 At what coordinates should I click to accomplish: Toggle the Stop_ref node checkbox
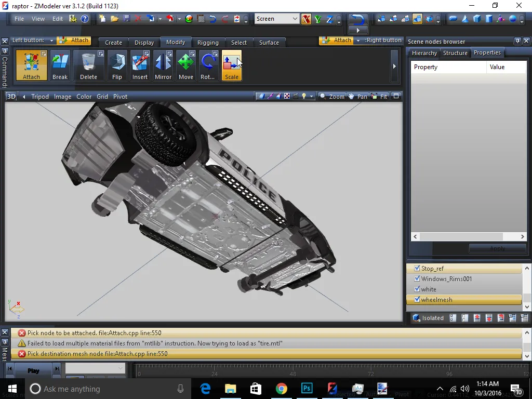coord(417,269)
